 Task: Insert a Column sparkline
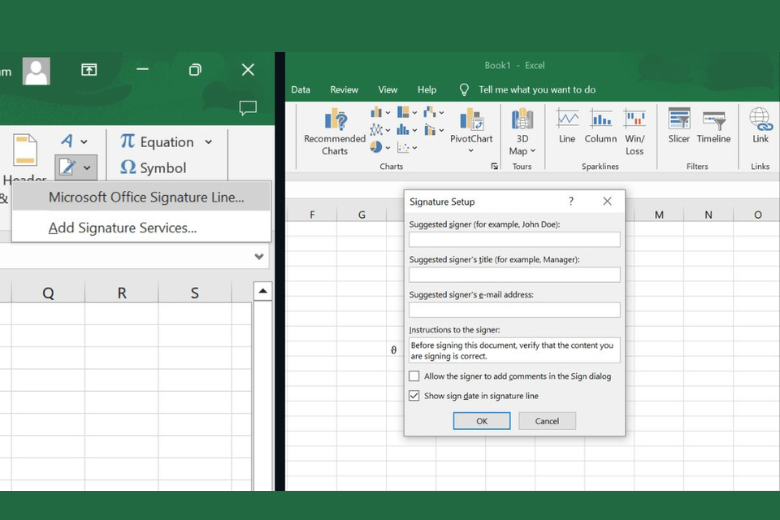coord(600,126)
